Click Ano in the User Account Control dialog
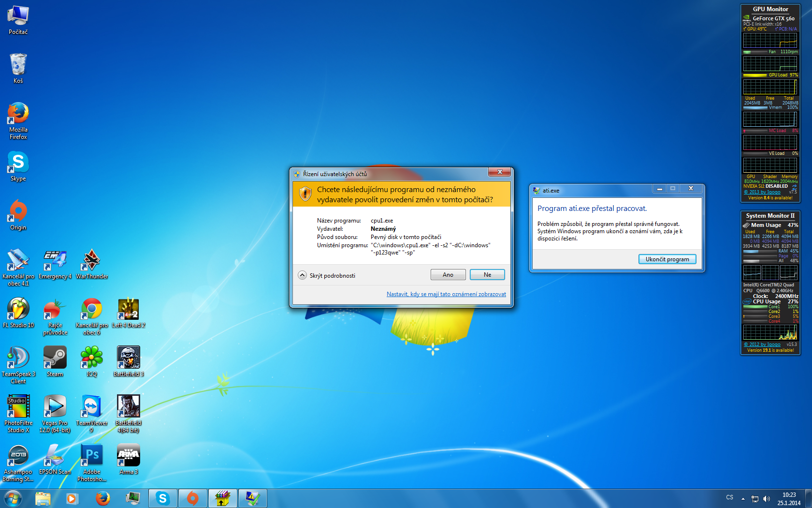Image resolution: width=812 pixels, height=508 pixels. point(448,275)
